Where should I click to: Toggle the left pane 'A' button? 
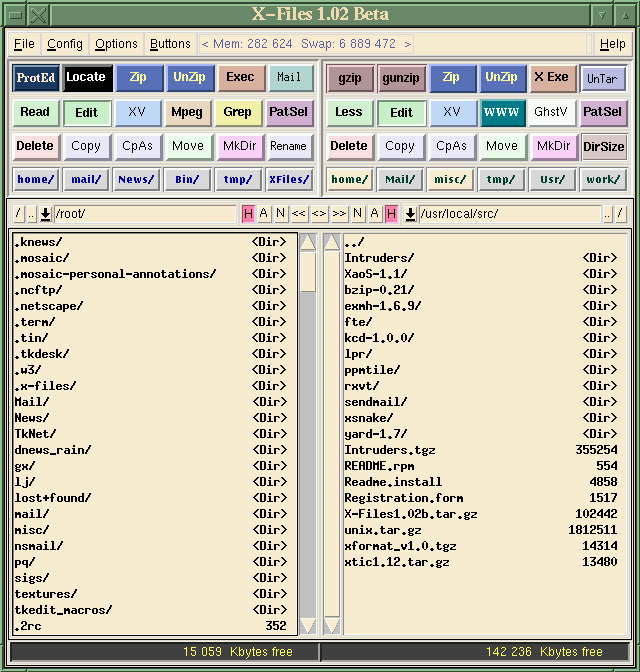(264, 214)
